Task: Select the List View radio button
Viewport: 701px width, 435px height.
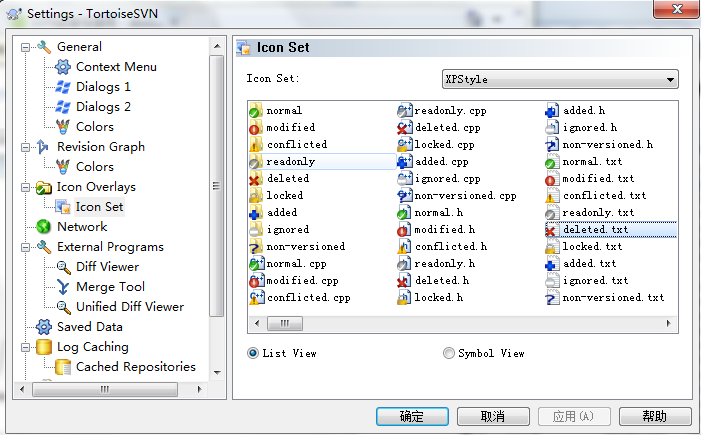Action: tap(253, 353)
